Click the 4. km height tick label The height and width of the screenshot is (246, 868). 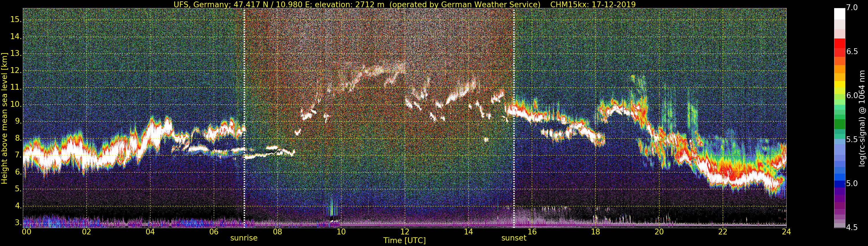[x=18, y=206]
